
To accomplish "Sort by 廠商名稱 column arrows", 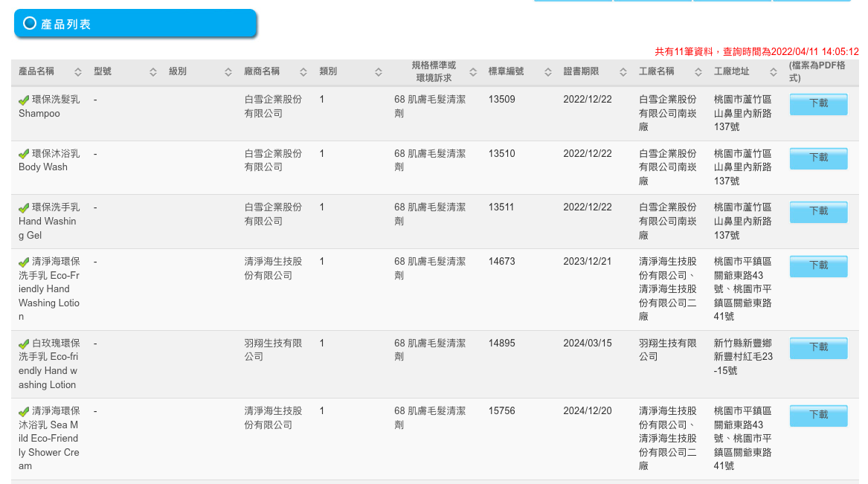I will coord(303,72).
